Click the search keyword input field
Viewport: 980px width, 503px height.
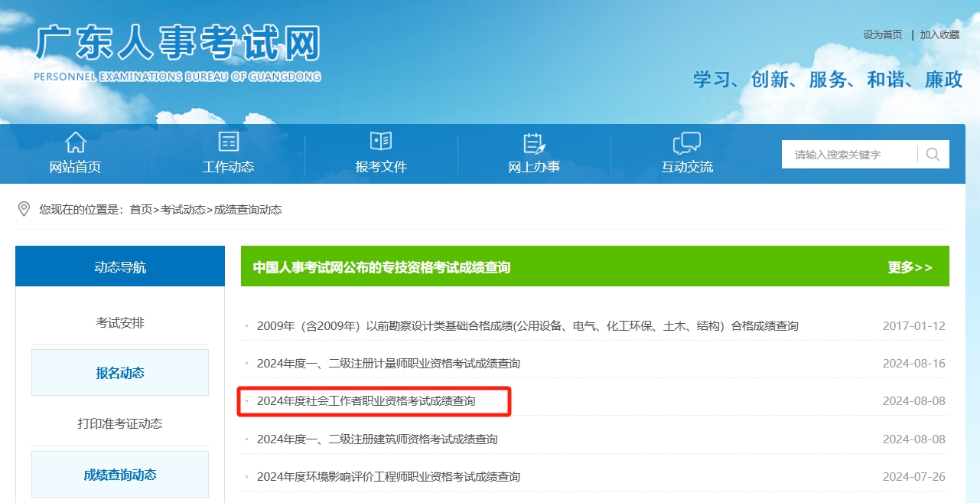click(849, 154)
